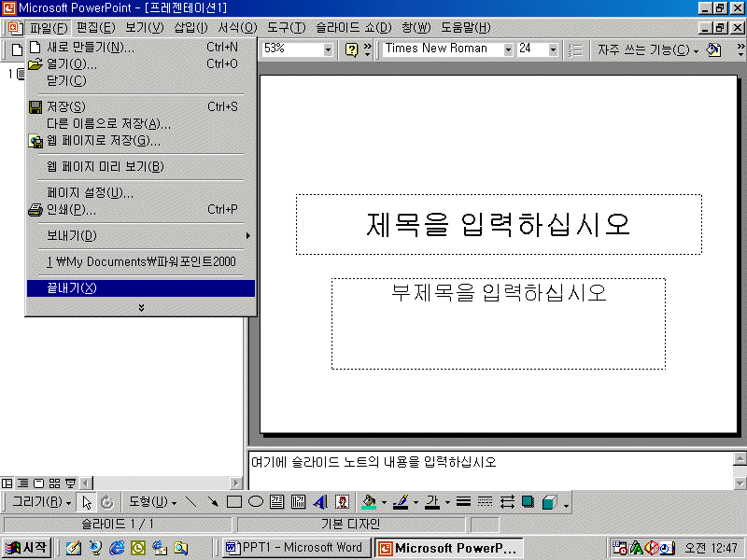
Task: Click the New blank presentation toolbar icon
Action: tap(17, 49)
